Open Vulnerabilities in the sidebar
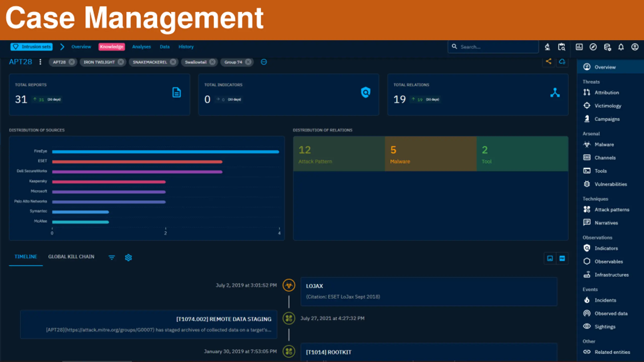 [610, 184]
